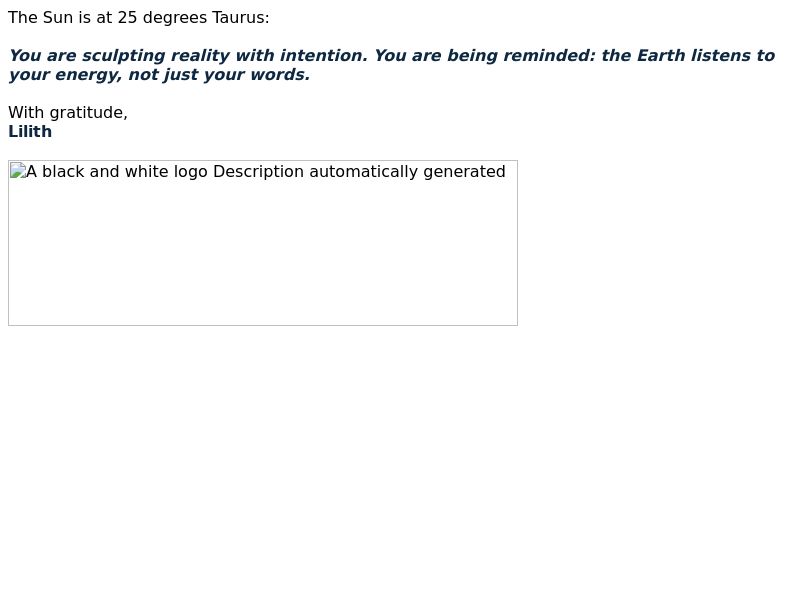
Task: Click the logo image placeholder box's empty area
Action: pyautogui.click(x=263, y=255)
